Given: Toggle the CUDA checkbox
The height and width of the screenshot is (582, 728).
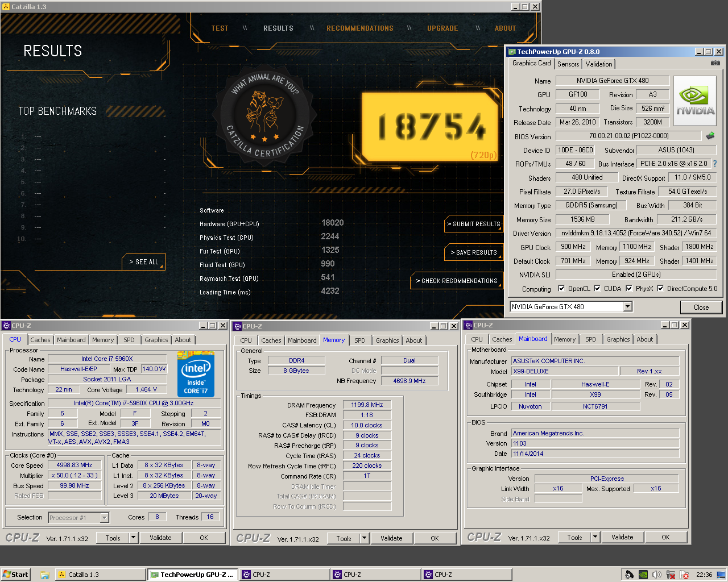Looking at the screenshot, I should click(597, 288).
